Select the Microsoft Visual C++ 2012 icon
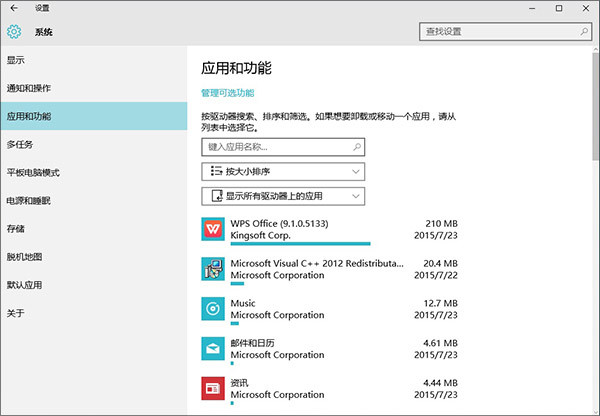Image resolution: width=600 pixels, height=416 pixels. pos(213,269)
